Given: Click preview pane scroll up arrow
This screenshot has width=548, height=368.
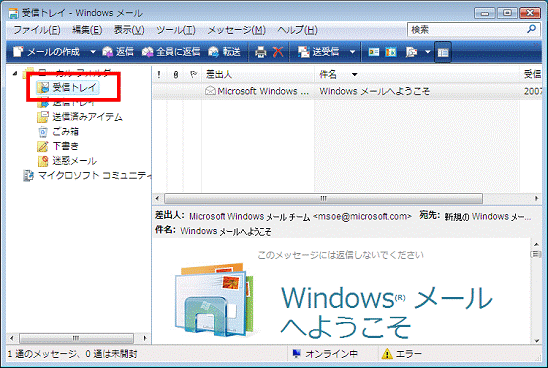Looking at the screenshot, I should click(536, 244).
